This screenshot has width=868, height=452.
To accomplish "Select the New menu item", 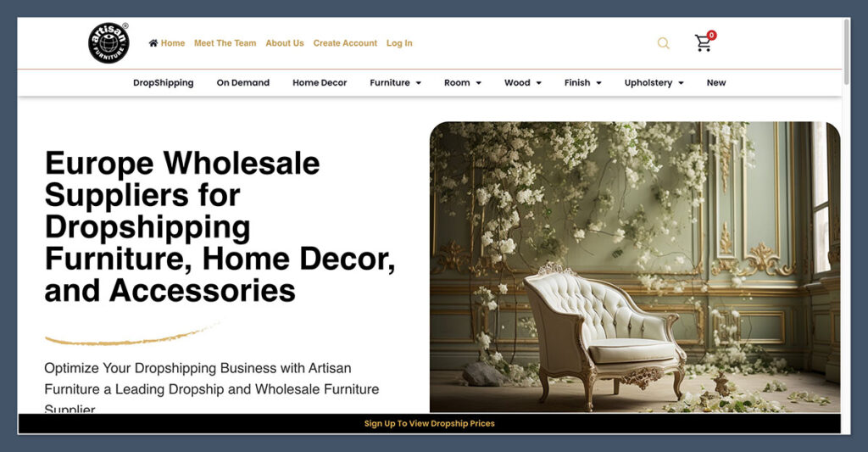I will pos(715,82).
